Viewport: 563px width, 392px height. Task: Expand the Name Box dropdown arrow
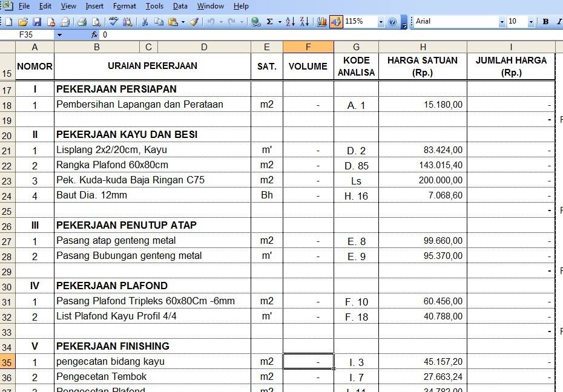tap(59, 35)
